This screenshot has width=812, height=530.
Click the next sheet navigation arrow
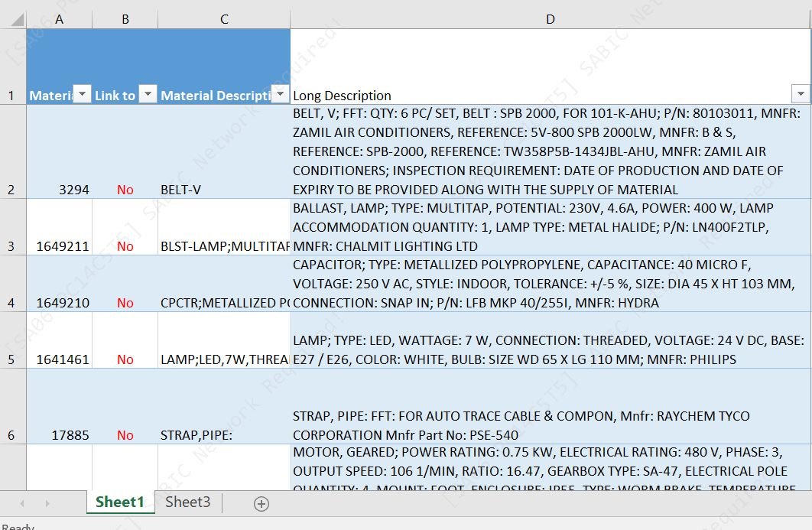(x=47, y=503)
